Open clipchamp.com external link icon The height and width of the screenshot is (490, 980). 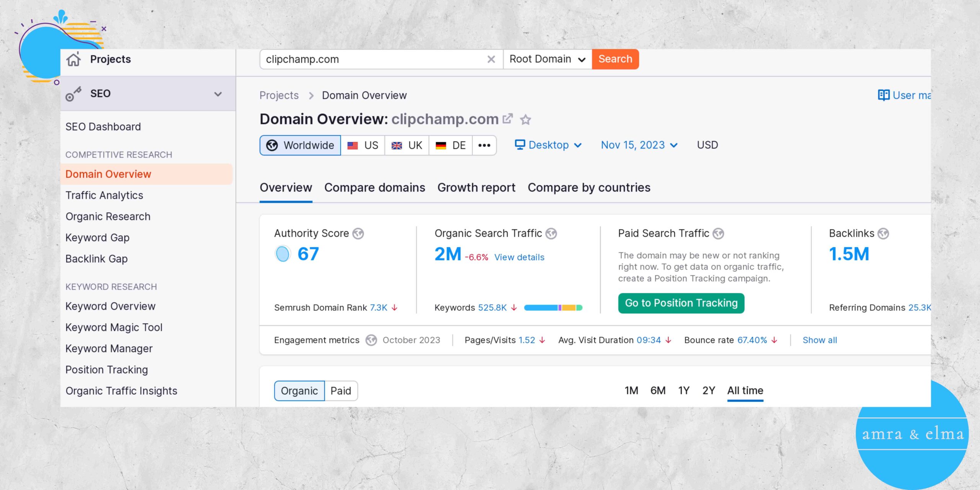(508, 119)
